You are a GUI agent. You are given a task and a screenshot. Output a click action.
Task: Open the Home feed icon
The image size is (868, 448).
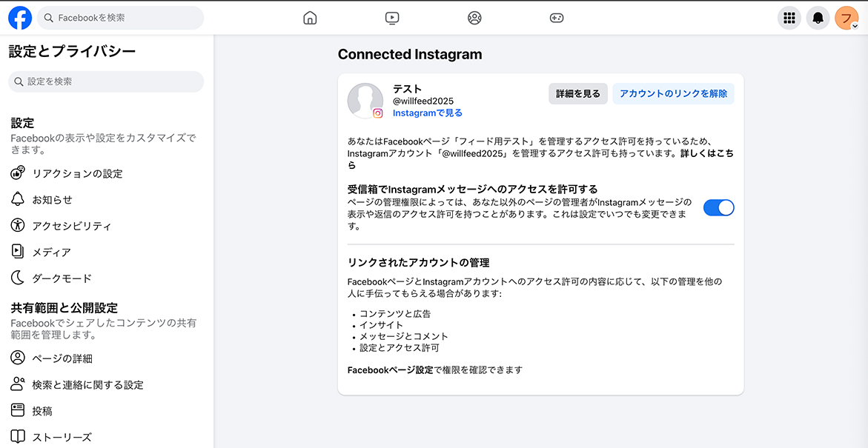(310, 19)
